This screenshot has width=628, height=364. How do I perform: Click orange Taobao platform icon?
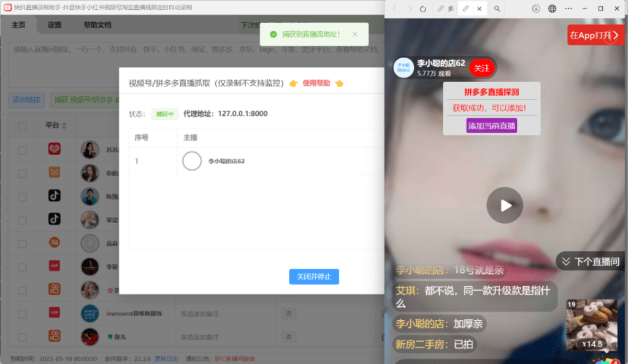pyautogui.click(x=55, y=243)
